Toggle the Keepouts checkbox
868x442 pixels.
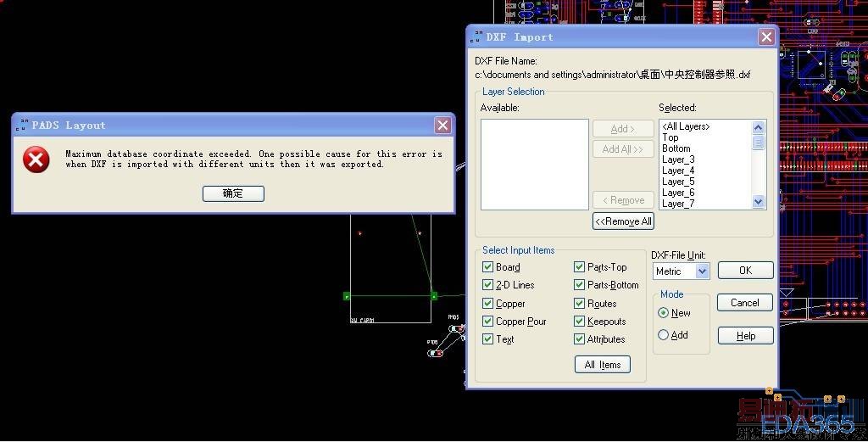click(579, 321)
